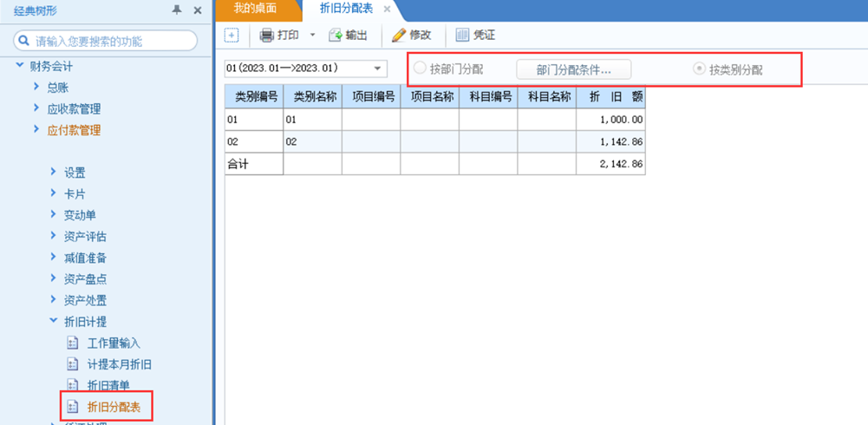Expand the 应收款管理 node

(x=36, y=108)
